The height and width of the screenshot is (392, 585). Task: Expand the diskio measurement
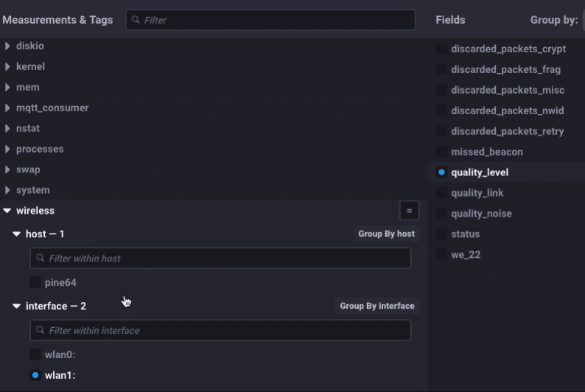click(x=7, y=46)
